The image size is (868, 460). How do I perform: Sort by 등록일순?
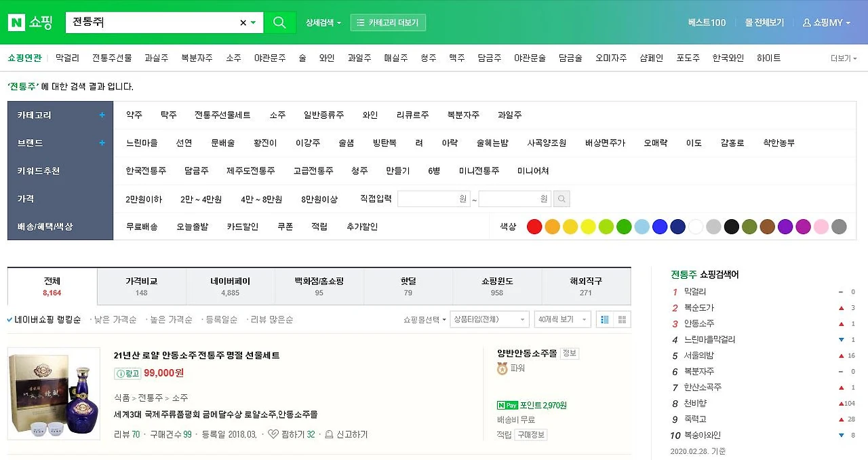tap(220, 320)
